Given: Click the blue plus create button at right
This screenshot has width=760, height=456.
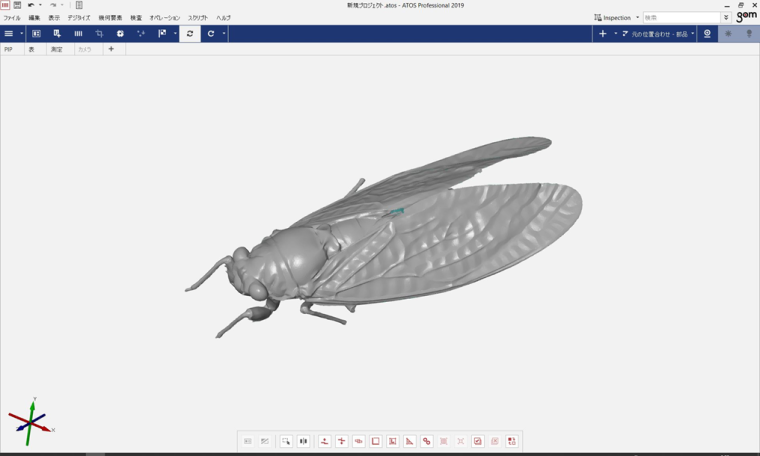Looking at the screenshot, I should (602, 34).
